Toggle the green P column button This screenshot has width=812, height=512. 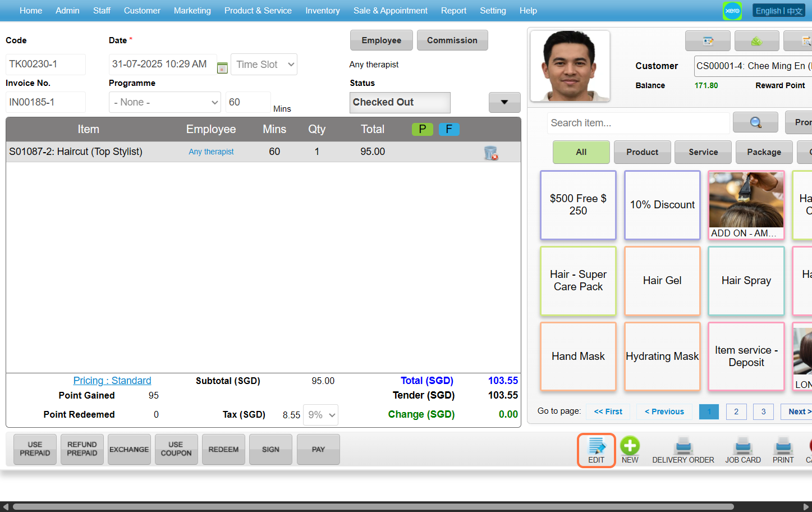pyautogui.click(x=422, y=129)
